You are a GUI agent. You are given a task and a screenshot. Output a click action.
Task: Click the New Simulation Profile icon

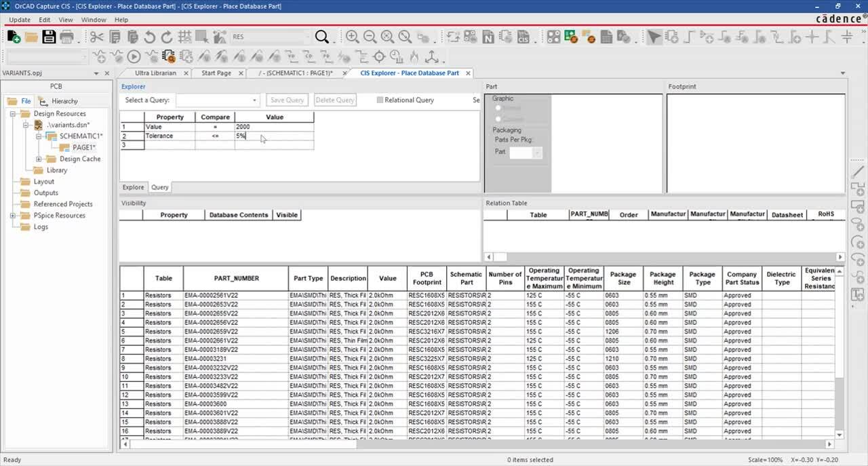tap(100, 57)
